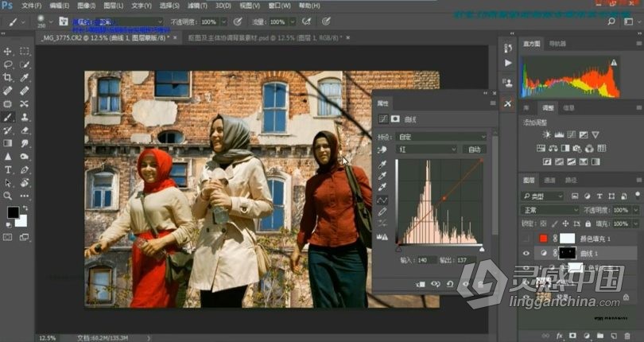The height and width of the screenshot is (342, 644).
Task: Select the Path Selection arrow tool
Action: (7, 182)
